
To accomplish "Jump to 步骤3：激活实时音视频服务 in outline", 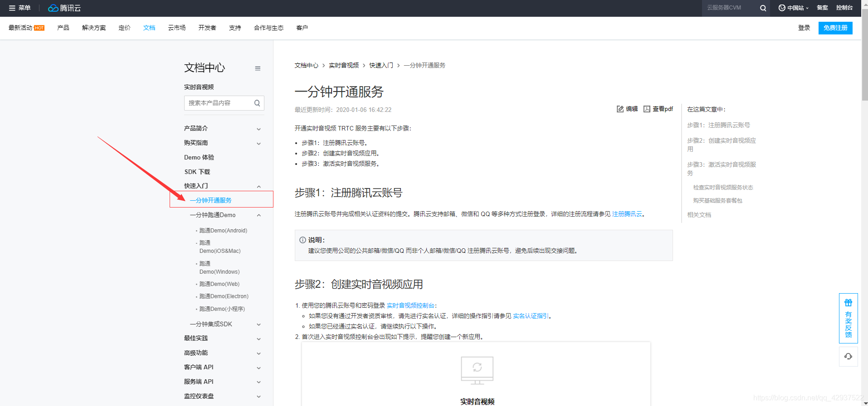I will click(722, 169).
